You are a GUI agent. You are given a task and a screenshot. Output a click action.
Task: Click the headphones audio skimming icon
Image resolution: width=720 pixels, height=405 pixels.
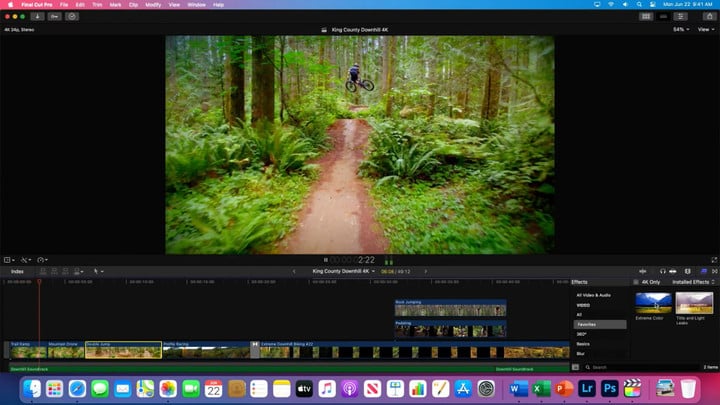click(662, 271)
